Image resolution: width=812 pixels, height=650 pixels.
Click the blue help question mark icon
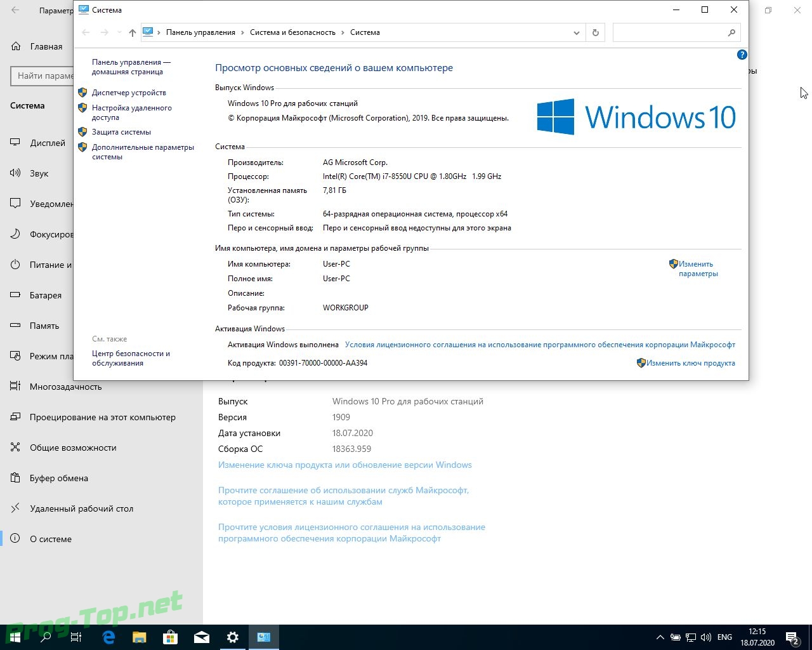742,55
